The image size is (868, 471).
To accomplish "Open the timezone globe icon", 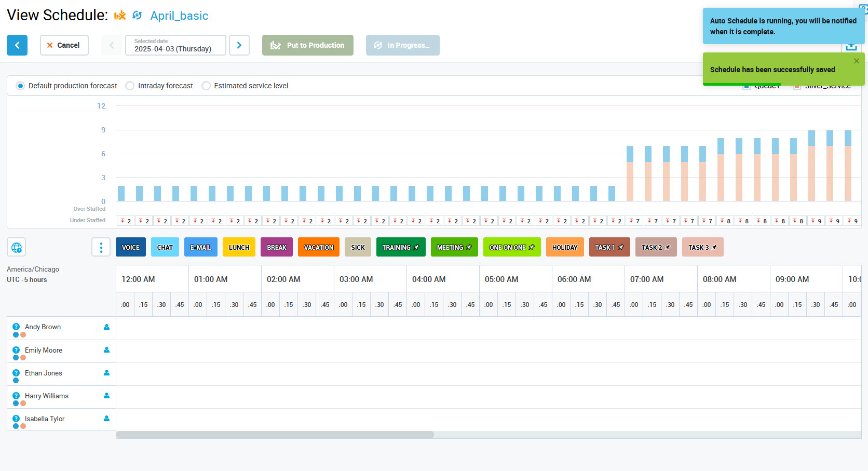I will pos(17,247).
